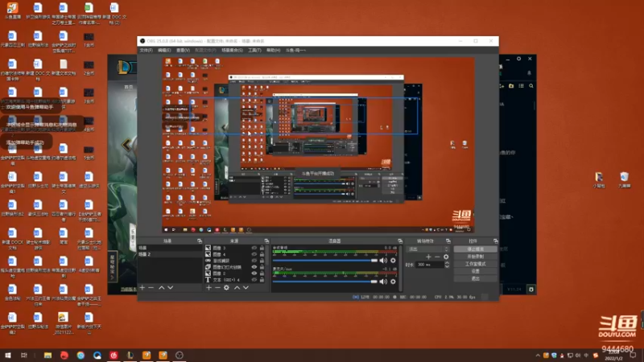The width and height of the screenshot is (644, 362).
Task: Click the stop streaming button in Controls
Action: click(x=476, y=249)
